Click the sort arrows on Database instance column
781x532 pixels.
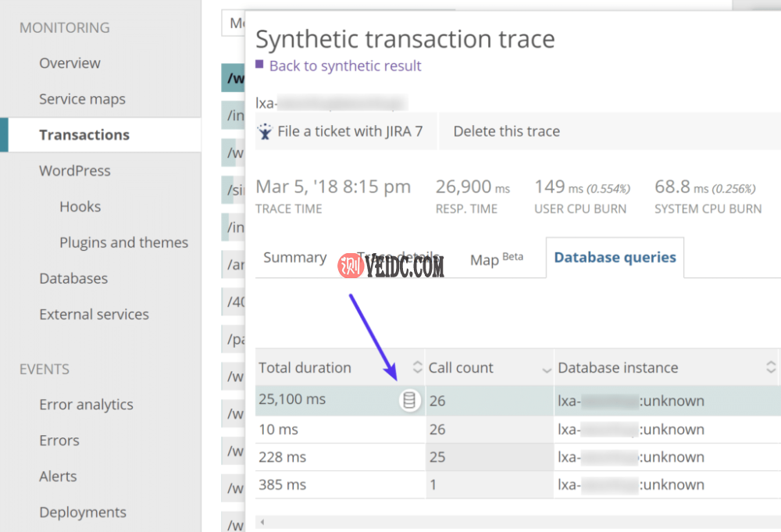tap(771, 368)
